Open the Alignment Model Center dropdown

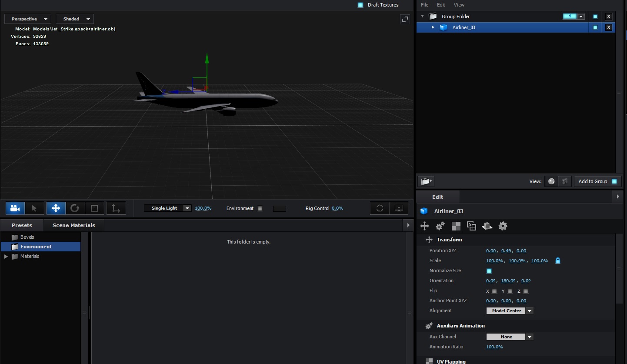point(510,311)
